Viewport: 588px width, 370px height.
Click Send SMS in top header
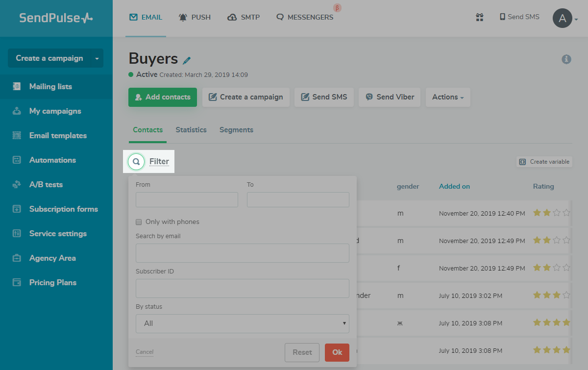519,17
